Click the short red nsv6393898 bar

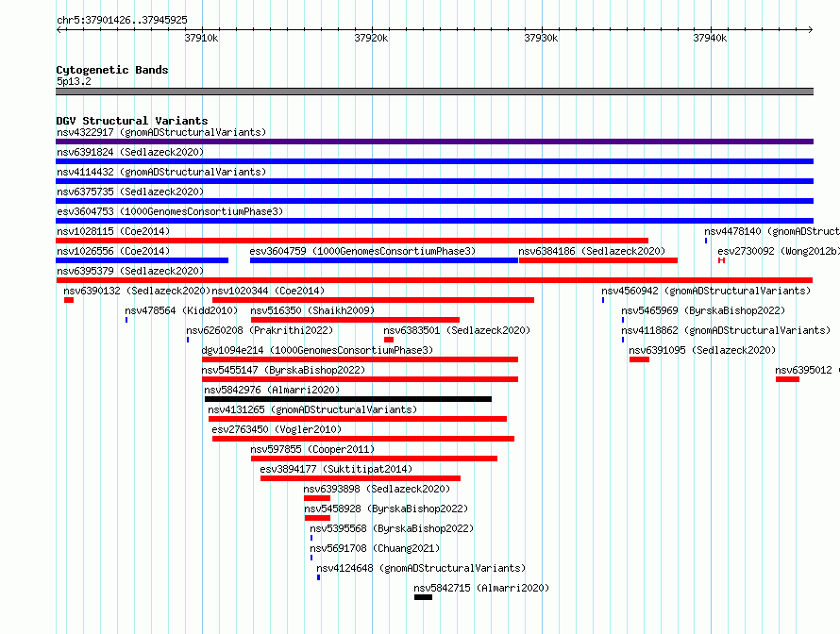316,498
